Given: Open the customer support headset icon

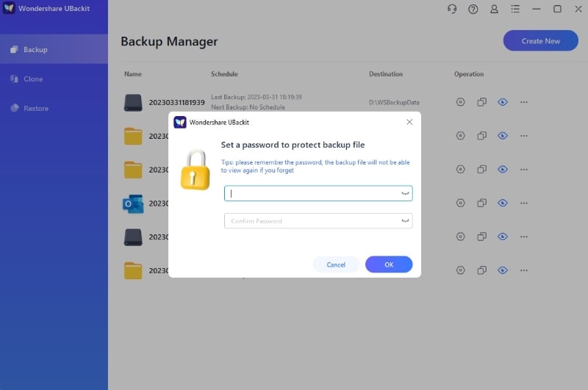Looking at the screenshot, I should click(x=452, y=9).
